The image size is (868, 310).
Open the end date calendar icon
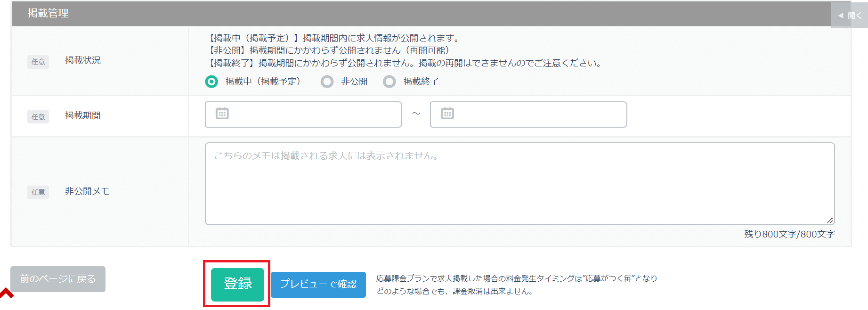tap(447, 114)
